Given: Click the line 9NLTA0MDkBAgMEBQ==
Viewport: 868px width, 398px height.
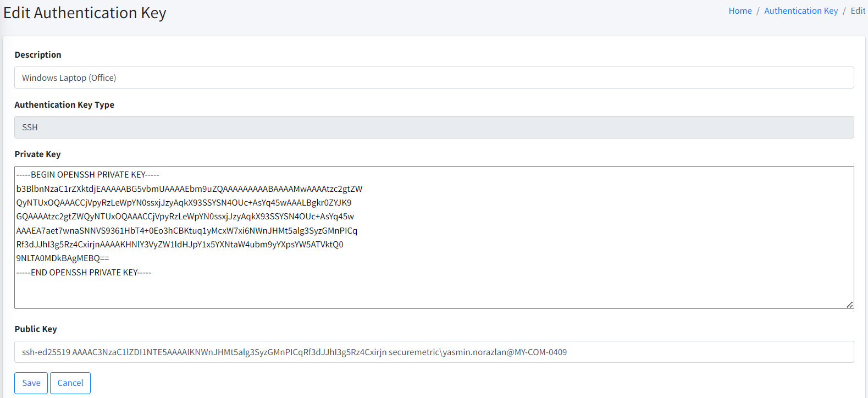Looking at the screenshot, I should pyautogui.click(x=63, y=258).
